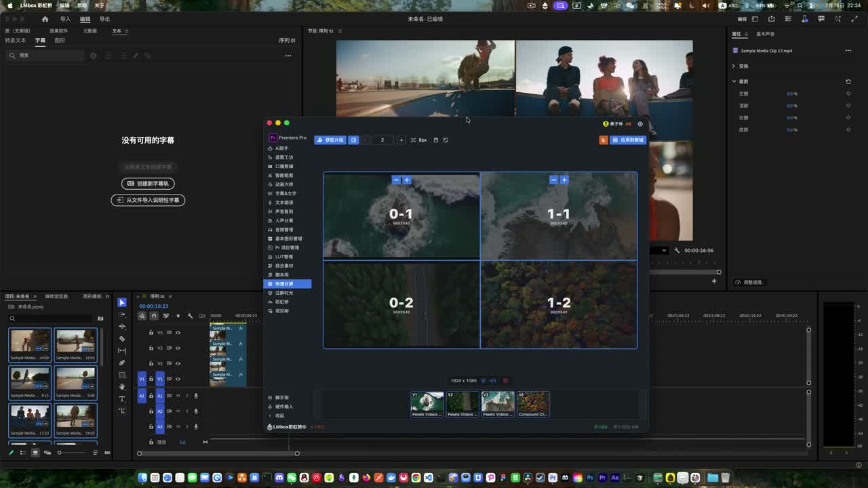
Task: Click the LMbox settings gear icon
Action: tap(639, 124)
